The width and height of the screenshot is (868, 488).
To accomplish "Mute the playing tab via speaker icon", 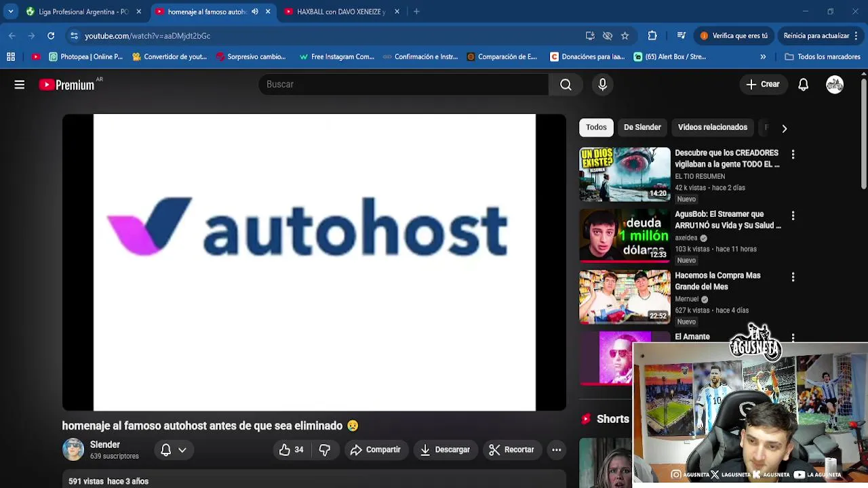I will point(255,12).
